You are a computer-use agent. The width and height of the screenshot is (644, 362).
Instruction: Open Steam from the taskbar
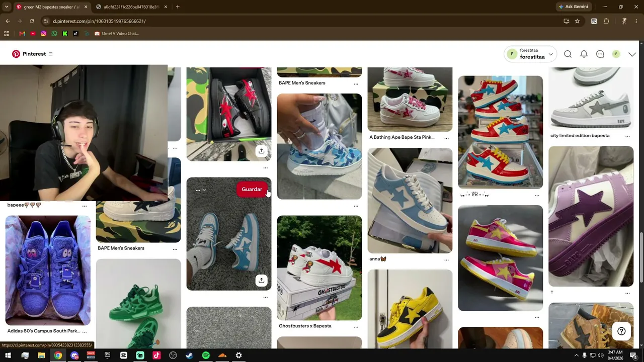(189, 355)
